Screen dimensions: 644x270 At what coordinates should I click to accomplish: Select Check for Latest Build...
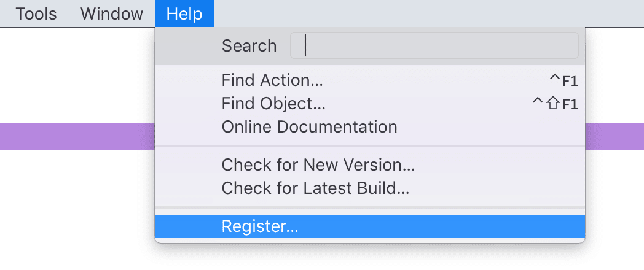[x=315, y=188]
